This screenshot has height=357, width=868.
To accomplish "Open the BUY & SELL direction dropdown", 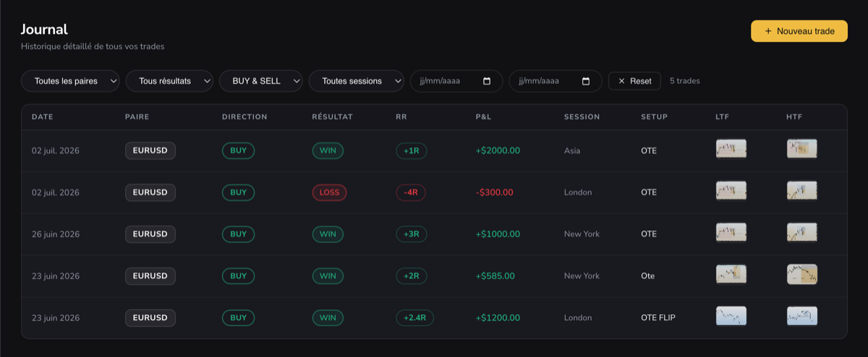I will [261, 81].
